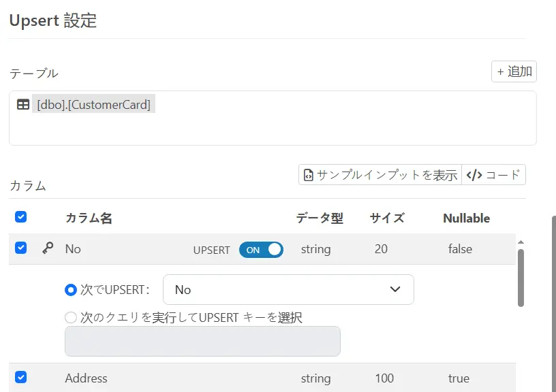Click the size value 20 in the No row
This screenshot has width=556, height=392.
click(381, 249)
